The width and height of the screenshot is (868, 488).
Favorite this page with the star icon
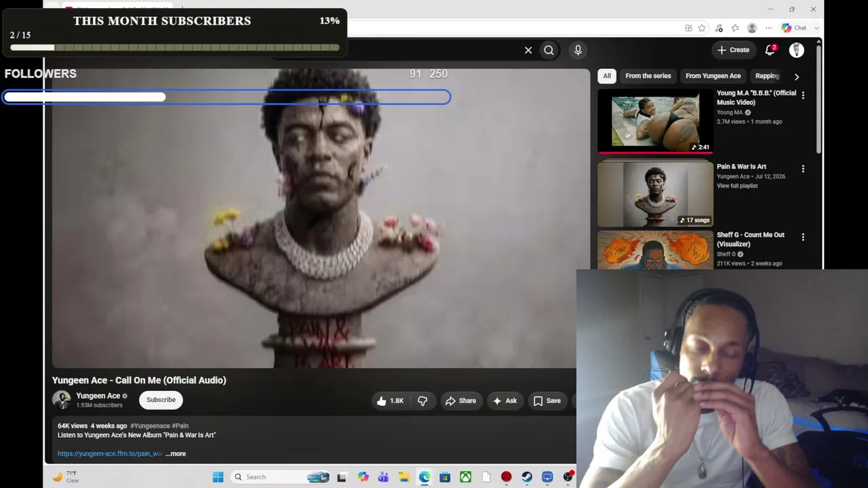(702, 28)
